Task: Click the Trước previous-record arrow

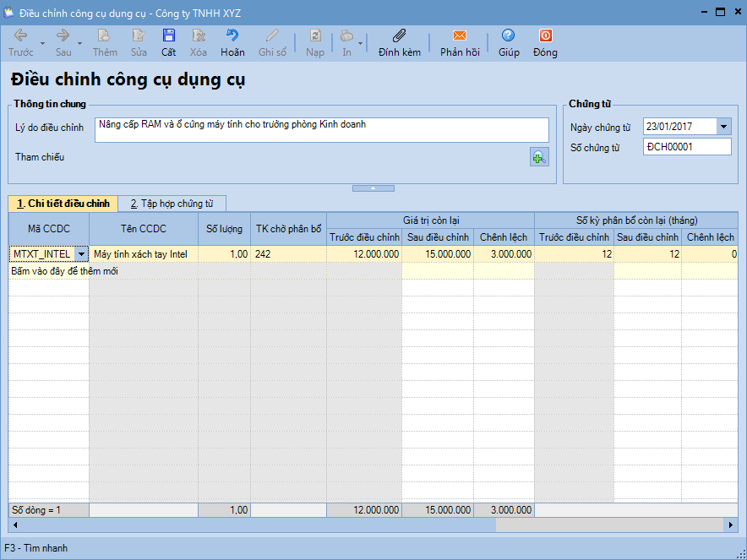Action: 20,36
